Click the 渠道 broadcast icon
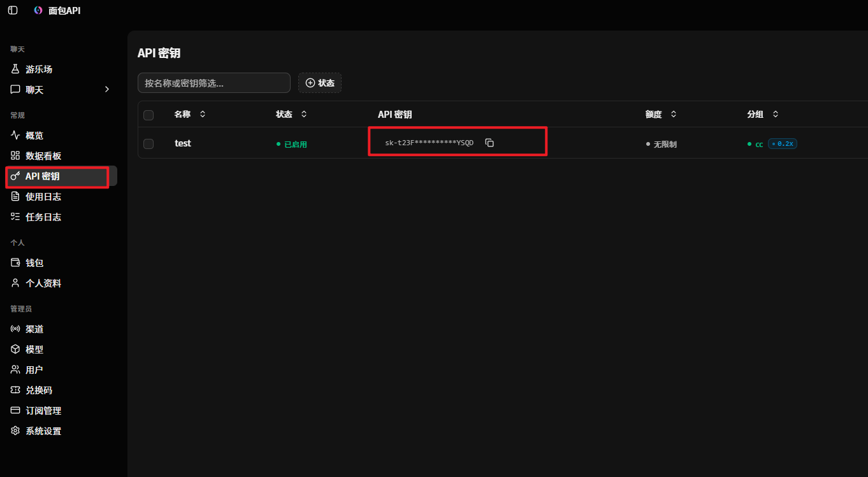 coord(16,329)
